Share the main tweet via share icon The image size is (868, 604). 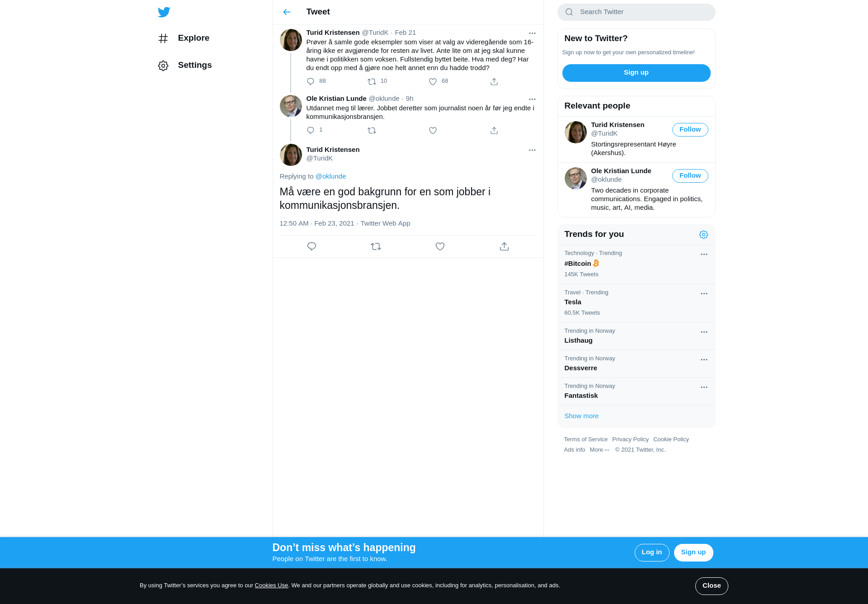coord(504,246)
